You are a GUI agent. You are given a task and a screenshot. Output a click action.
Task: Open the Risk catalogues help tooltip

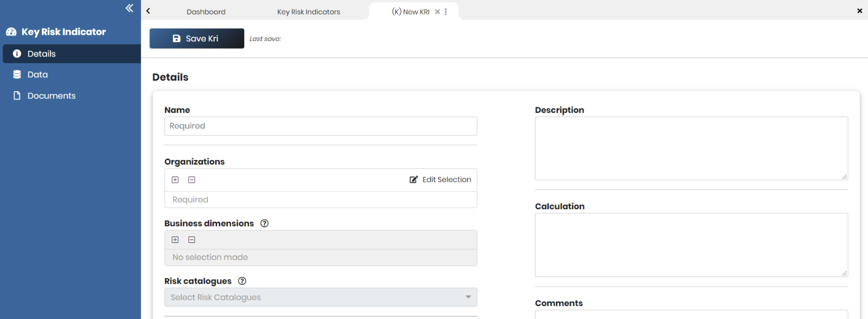pyautogui.click(x=242, y=281)
